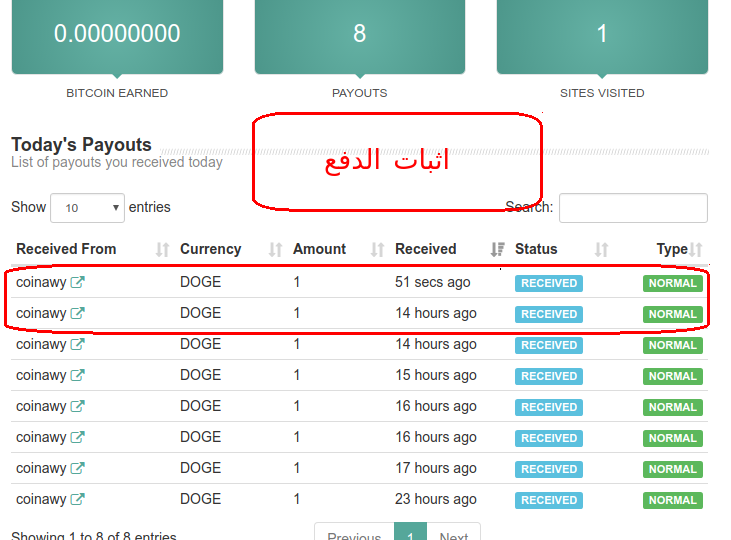Click the Sites Visited count 1 card
Image resolution: width=731 pixels, height=540 pixels.
(x=602, y=36)
